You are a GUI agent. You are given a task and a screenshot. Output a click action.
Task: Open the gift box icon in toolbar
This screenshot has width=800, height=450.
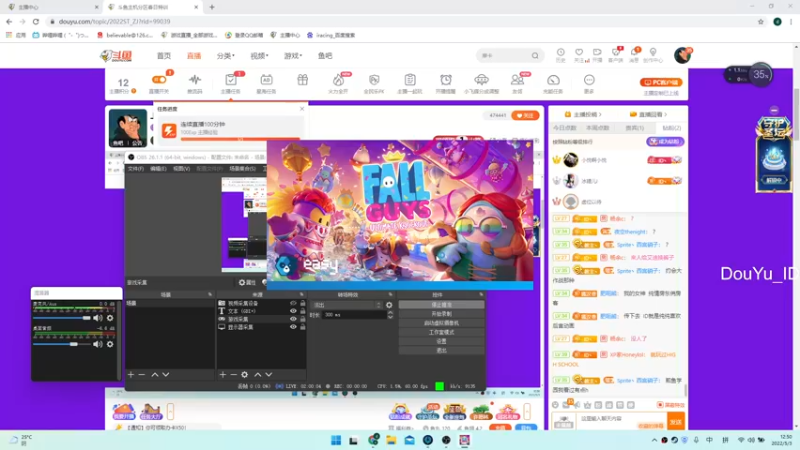(x=303, y=80)
